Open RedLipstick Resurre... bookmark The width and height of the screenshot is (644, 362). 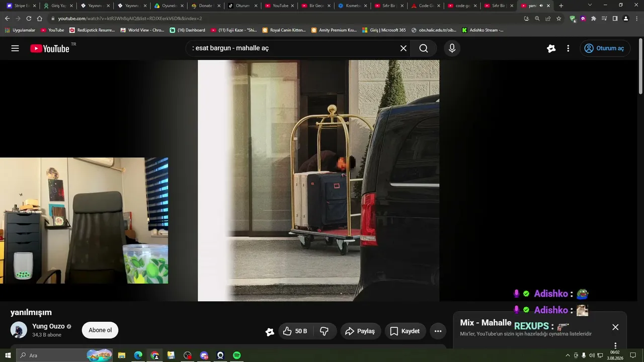click(x=93, y=30)
